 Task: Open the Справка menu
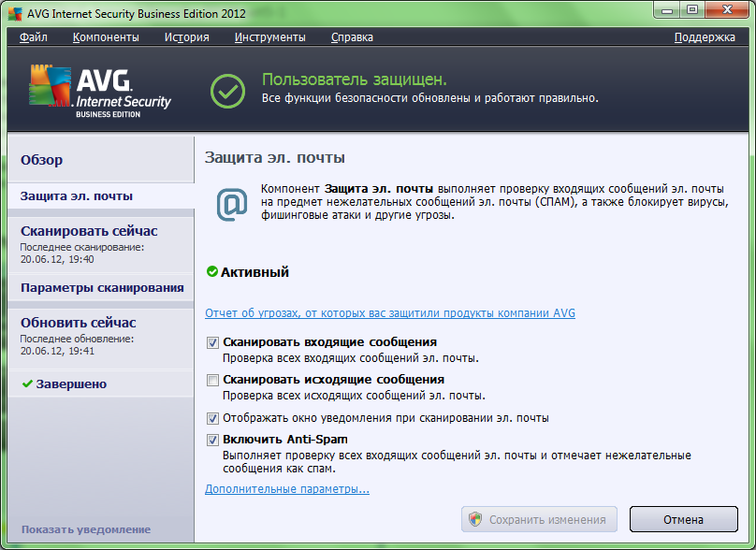352,37
